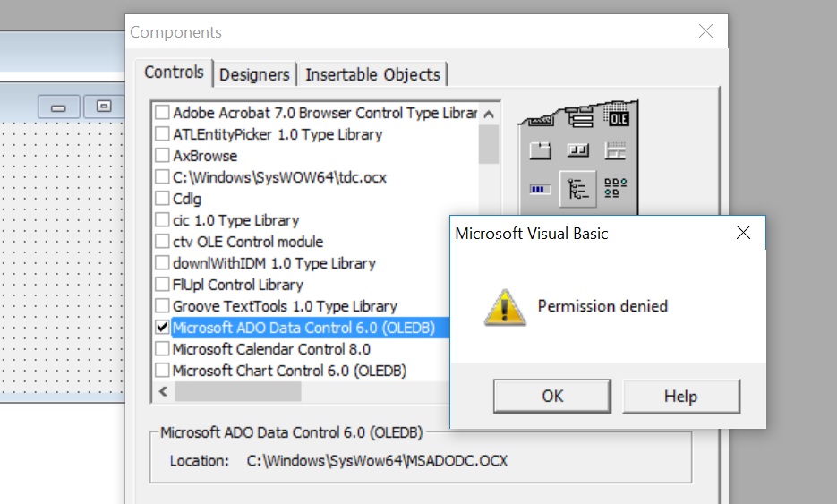Viewport: 837px width, 504px height.
Task: Click the tree view icon in toolbox picture
Action: click(x=577, y=189)
